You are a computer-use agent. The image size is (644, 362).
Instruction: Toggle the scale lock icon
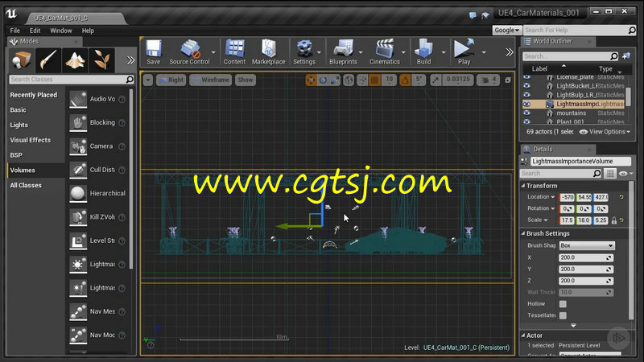click(x=614, y=220)
